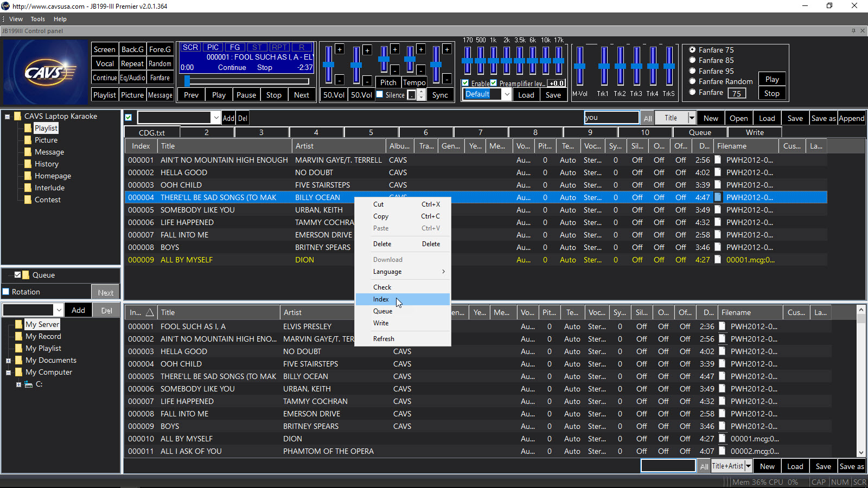The height and width of the screenshot is (488, 868).
Task: Click the Silence value stepper arrows
Action: pyautogui.click(x=421, y=95)
